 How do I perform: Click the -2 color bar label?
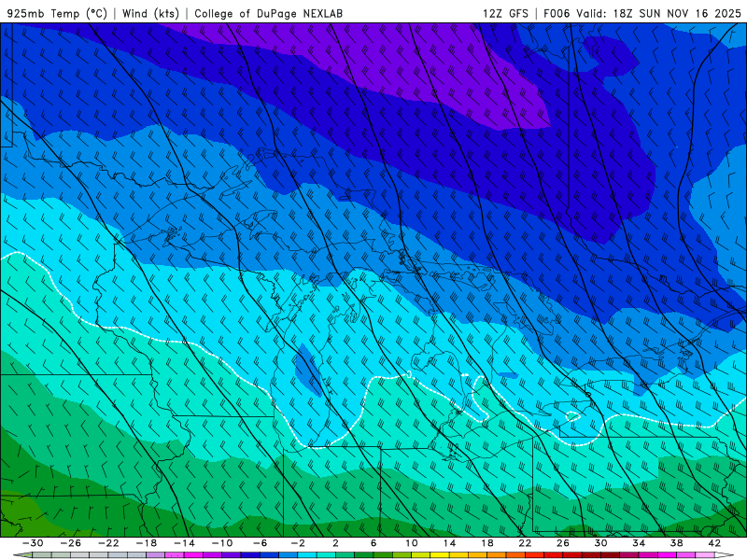(298, 543)
